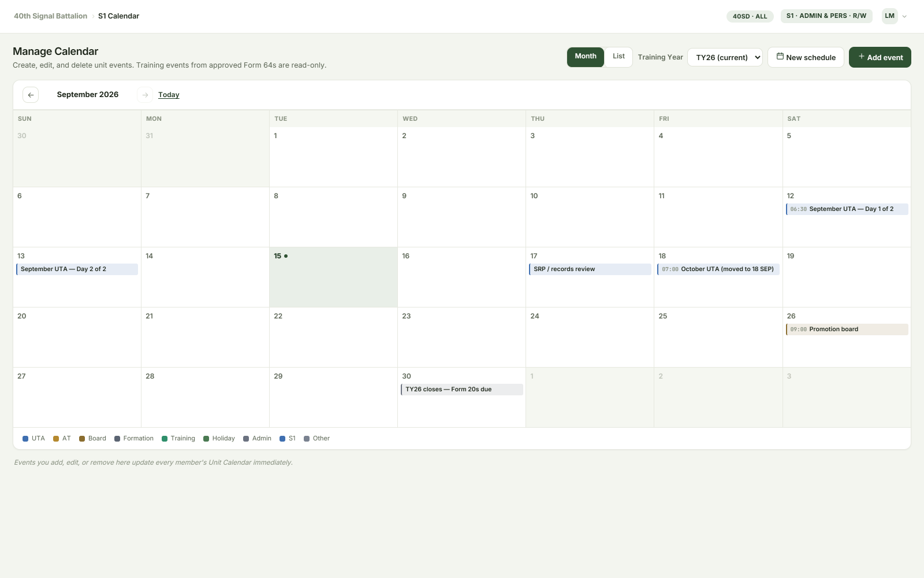Image resolution: width=924 pixels, height=578 pixels.
Task: Click the S1 legend color swatch
Action: pyautogui.click(x=282, y=439)
